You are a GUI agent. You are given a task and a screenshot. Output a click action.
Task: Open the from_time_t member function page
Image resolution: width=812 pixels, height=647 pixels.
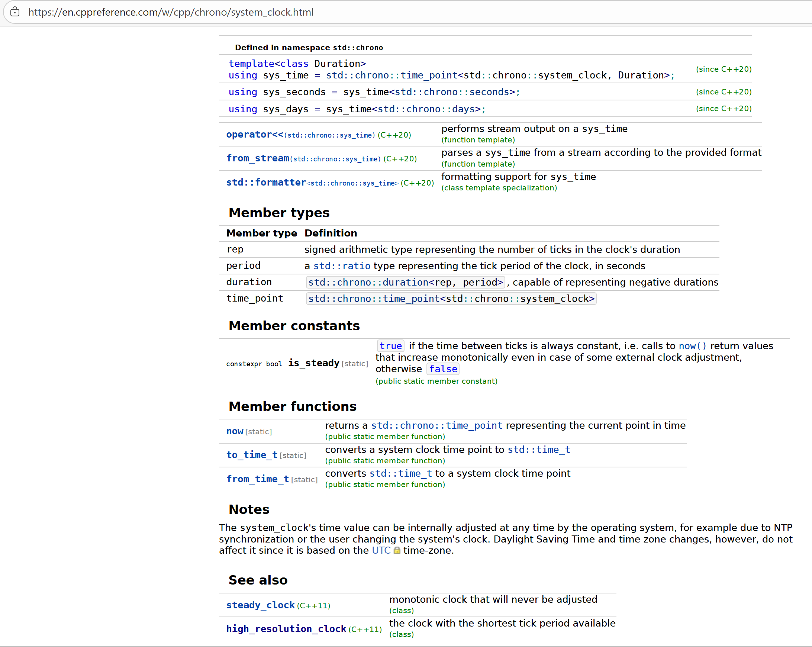[x=257, y=479]
